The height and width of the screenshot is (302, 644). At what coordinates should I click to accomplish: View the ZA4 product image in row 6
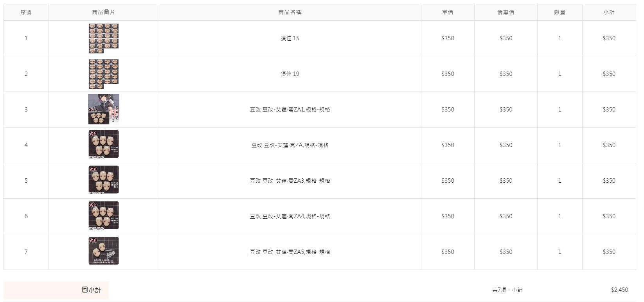click(x=104, y=216)
